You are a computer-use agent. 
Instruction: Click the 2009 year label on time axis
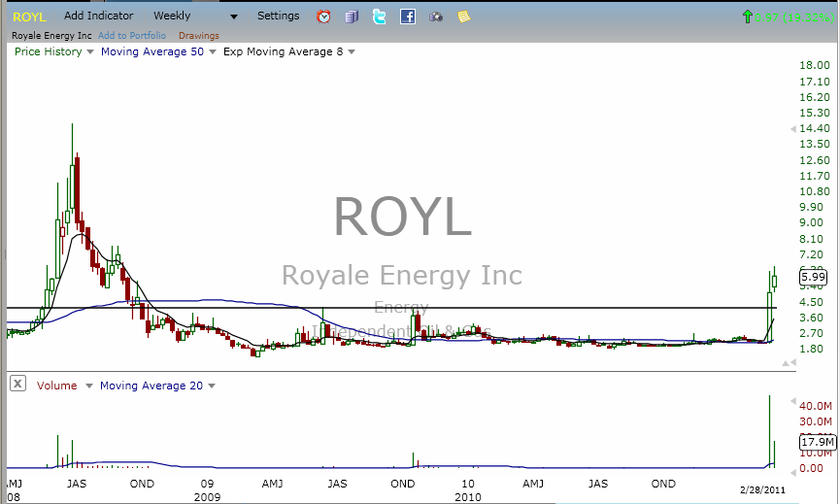tap(207, 497)
